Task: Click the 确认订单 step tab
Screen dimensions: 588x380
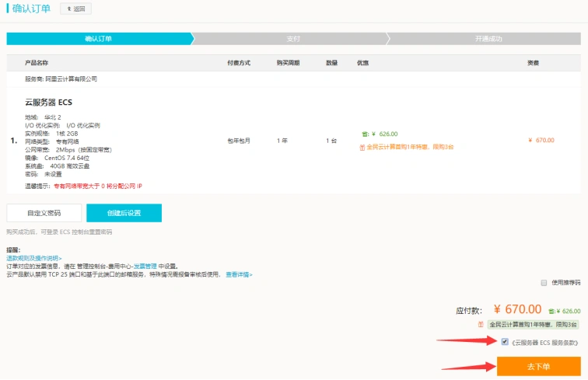Action: click(x=99, y=39)
